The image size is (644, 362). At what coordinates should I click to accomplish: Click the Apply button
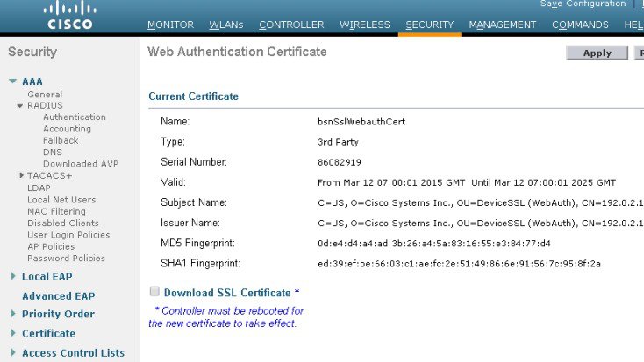(x=597, y=53)
